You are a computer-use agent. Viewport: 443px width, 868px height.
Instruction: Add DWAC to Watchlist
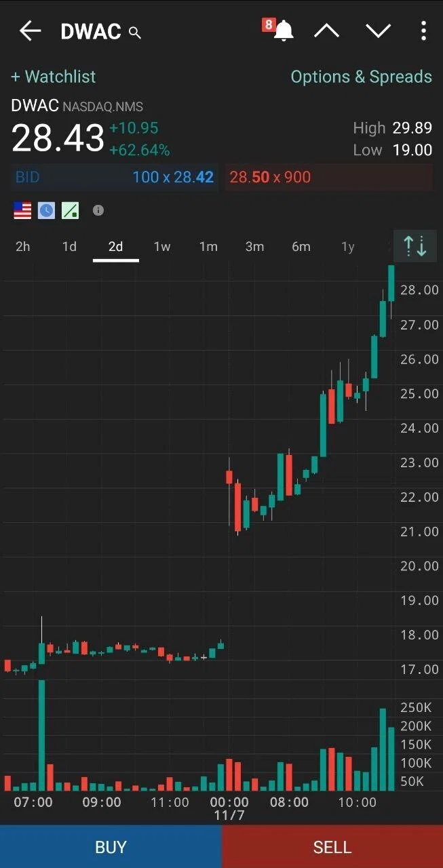(x=54, y=77)
